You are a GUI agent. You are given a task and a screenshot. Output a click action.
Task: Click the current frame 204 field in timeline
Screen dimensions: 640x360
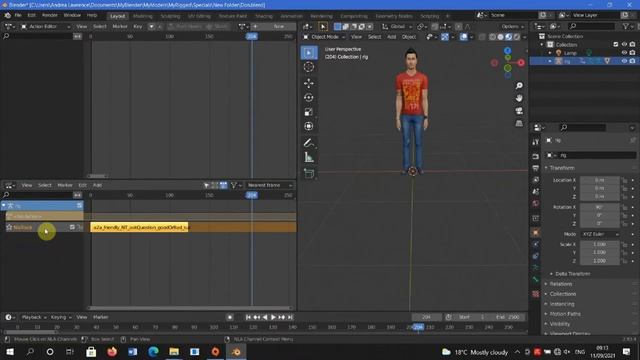426,317
